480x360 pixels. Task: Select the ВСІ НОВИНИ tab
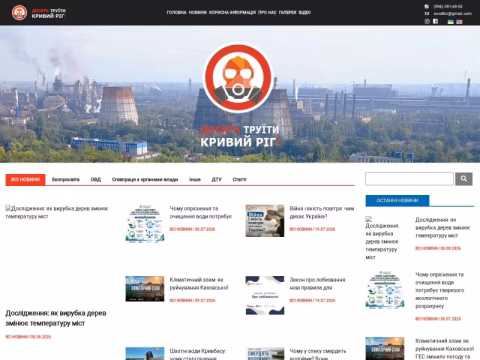pos(25,180)
